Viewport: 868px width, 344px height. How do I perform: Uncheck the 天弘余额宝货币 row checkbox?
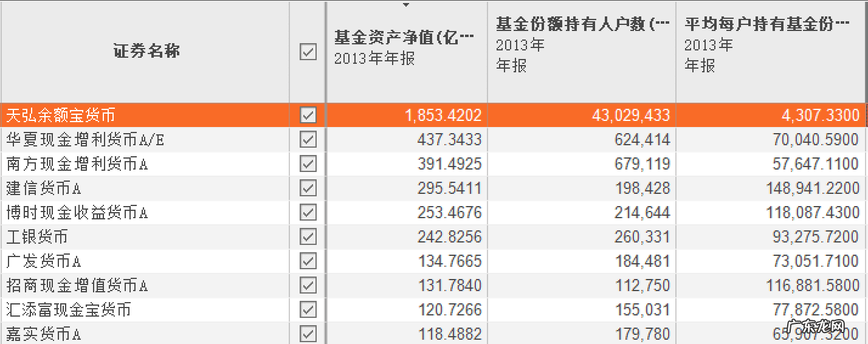[308, 115]
